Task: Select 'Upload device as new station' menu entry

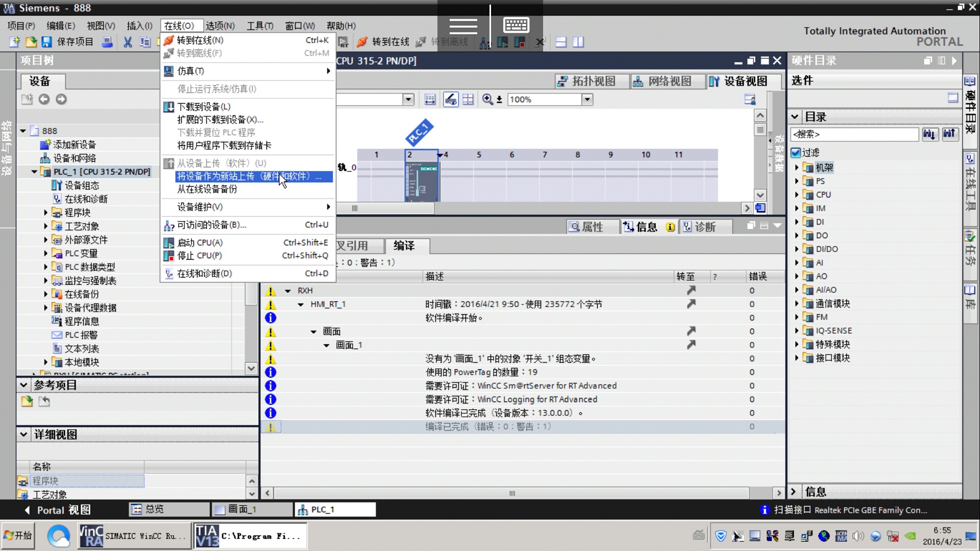Action: (249, 176)
